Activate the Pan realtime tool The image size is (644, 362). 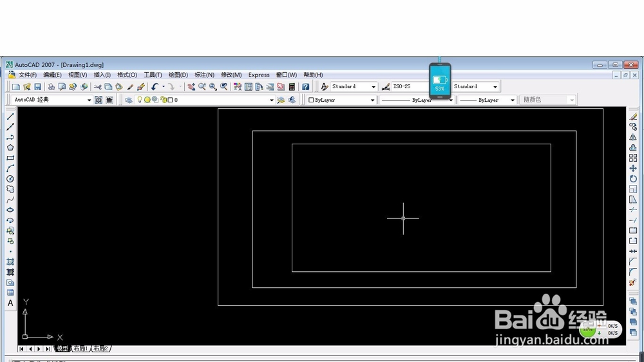coord(191,87)
